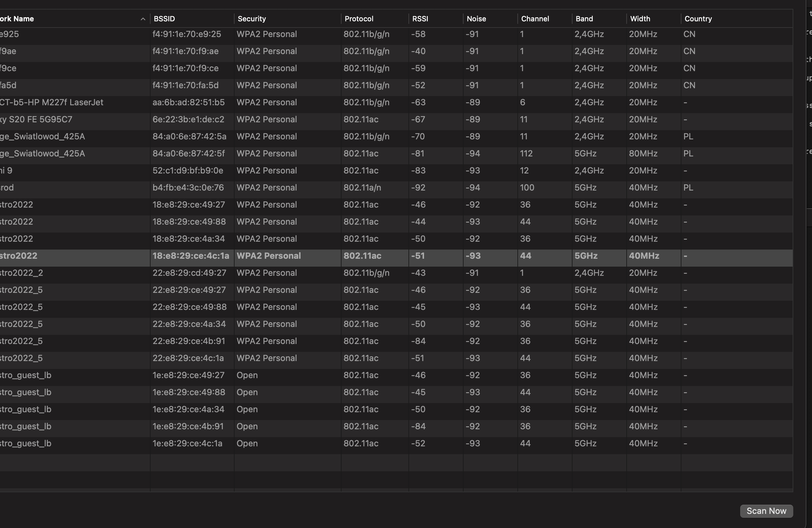Sort networks by RSSI column
812x528 pixels.
[x=420, y=19]
